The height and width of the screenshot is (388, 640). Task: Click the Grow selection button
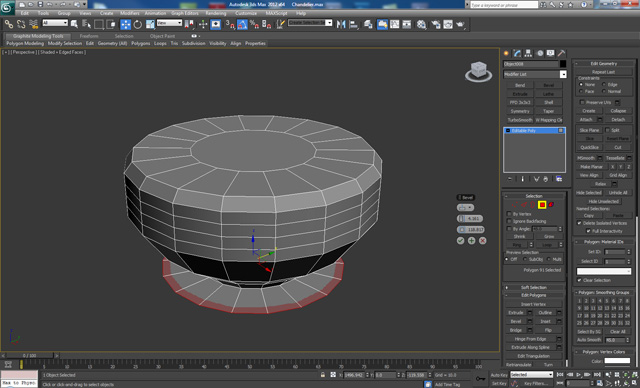tap(549, 237)
